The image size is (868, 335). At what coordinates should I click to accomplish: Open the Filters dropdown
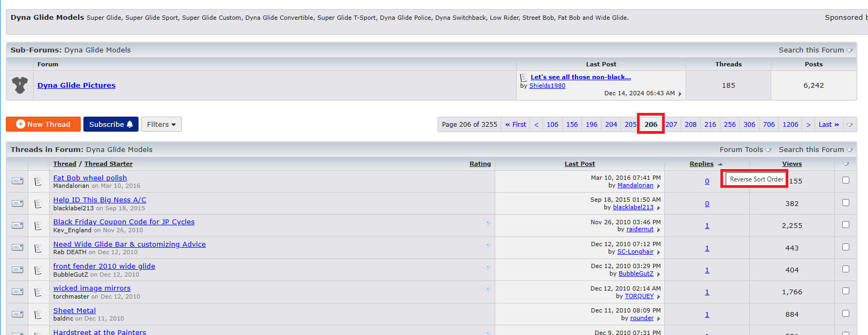tap(161, 124)
